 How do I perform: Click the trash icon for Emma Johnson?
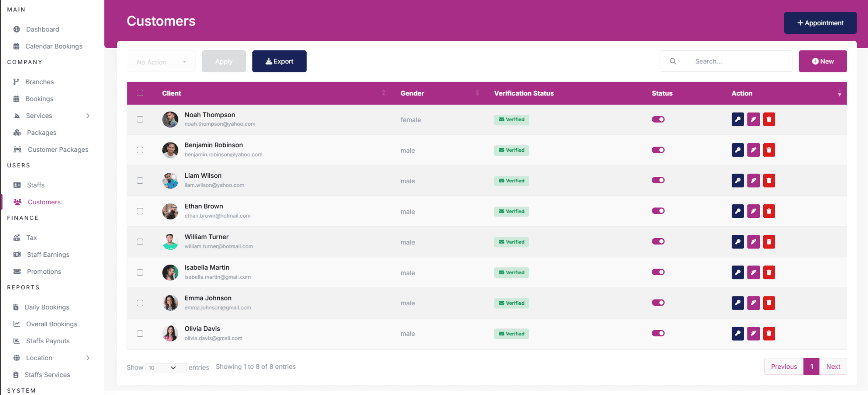tap(769, 303)
